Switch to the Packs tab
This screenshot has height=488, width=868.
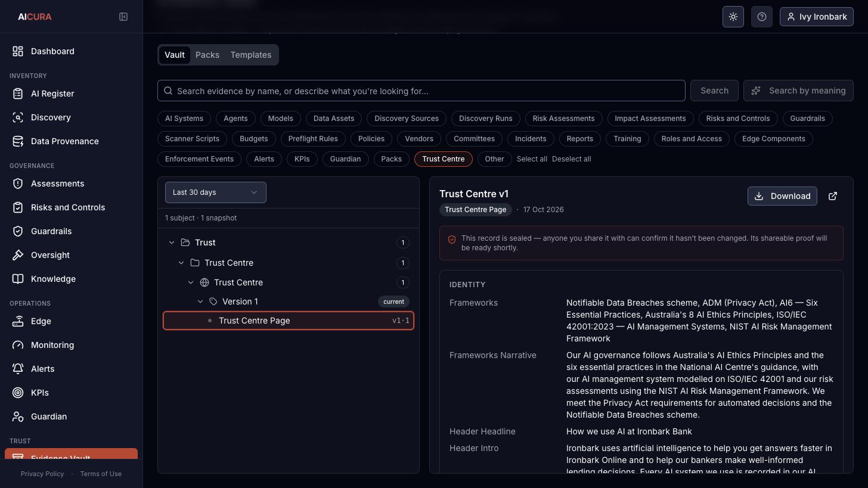click(x=207, y=55)
